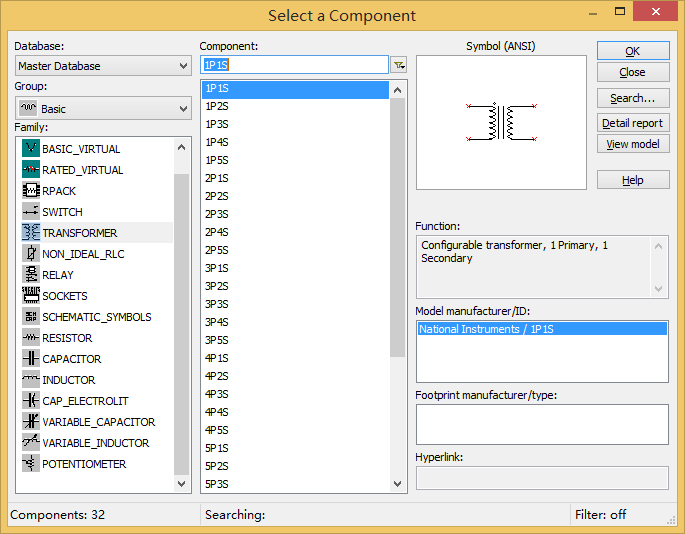Open the Database dropdown
Image resolution: width=685 pixels, height=534 pixels.
(103, 66)
